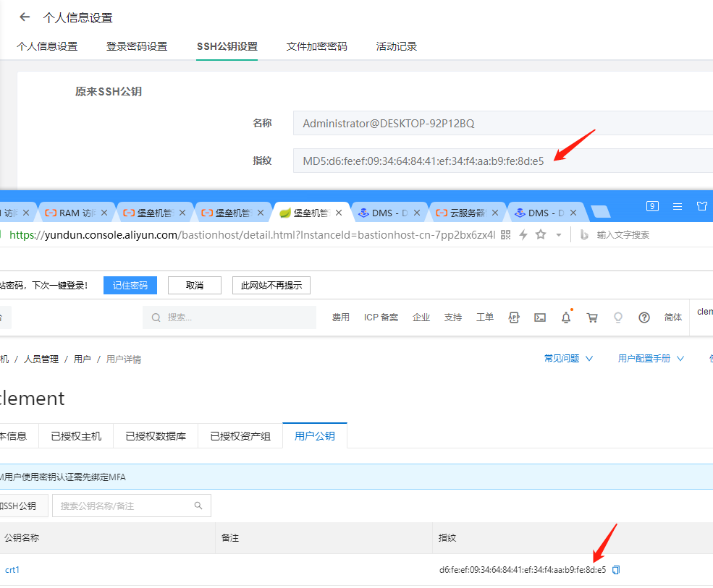The image size is (713, 588).
Task: Open the API tools icon in console toolbar
Action: tap(514, 317)
